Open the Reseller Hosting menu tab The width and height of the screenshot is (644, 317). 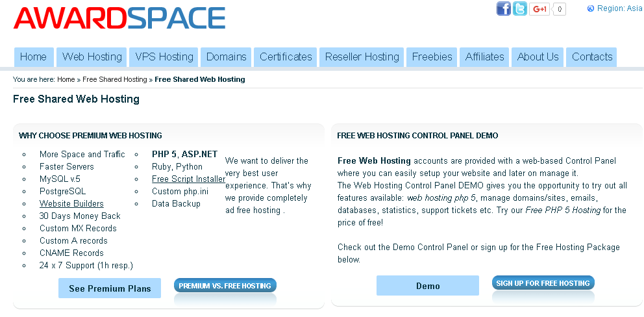(362, 57)
